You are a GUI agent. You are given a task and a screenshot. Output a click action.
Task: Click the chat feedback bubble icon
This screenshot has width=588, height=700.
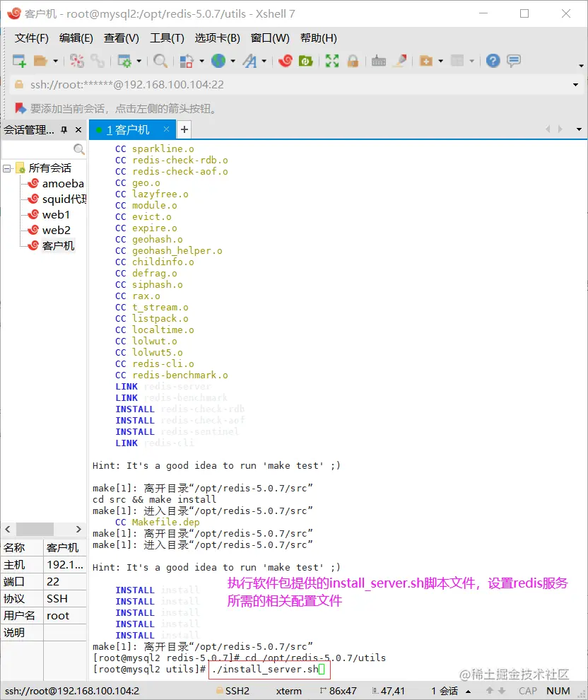coord(514,61)
